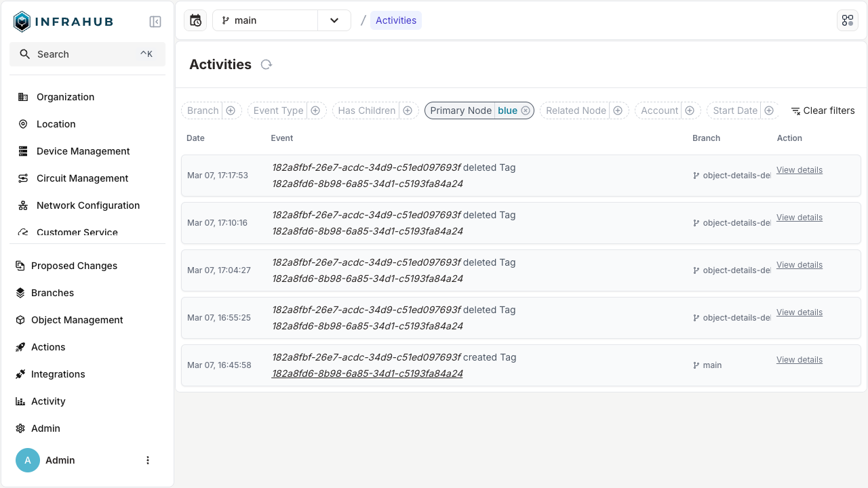The image size is (868, 488).
Task: Open the time travel calendar icon
Action: pyautogui.click(x=195, y=20)
